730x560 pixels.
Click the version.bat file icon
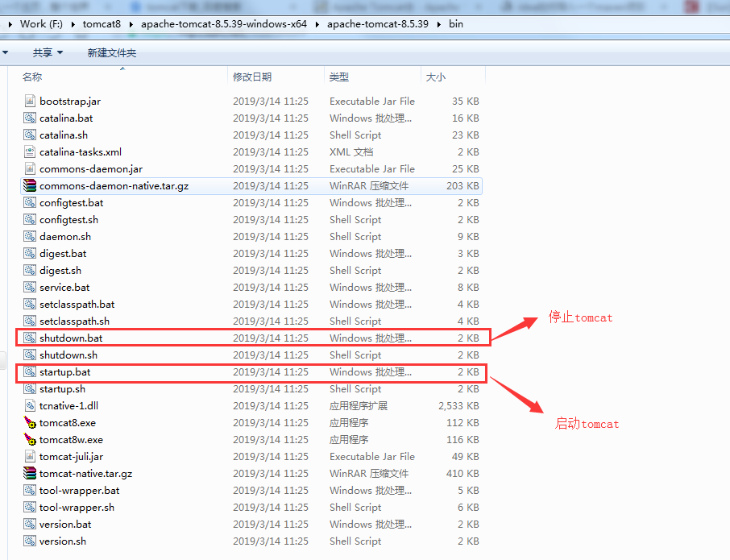pos(30,525)
